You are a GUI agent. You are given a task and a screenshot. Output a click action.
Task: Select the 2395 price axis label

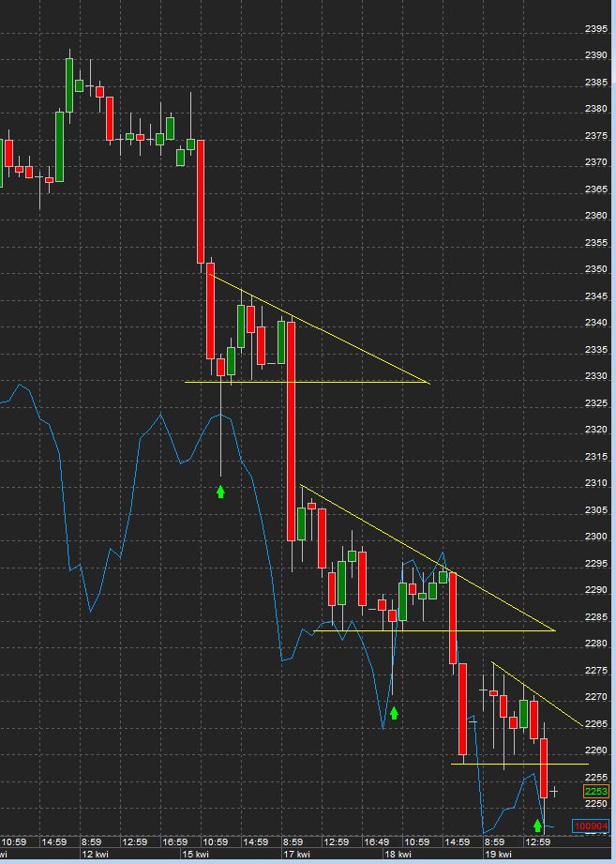596,29
